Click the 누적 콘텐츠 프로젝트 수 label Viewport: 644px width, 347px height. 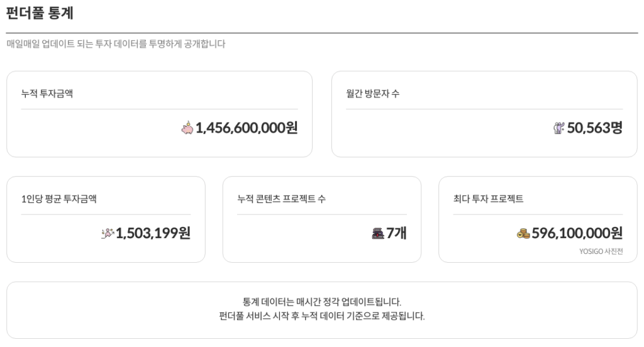click(281, 199)
